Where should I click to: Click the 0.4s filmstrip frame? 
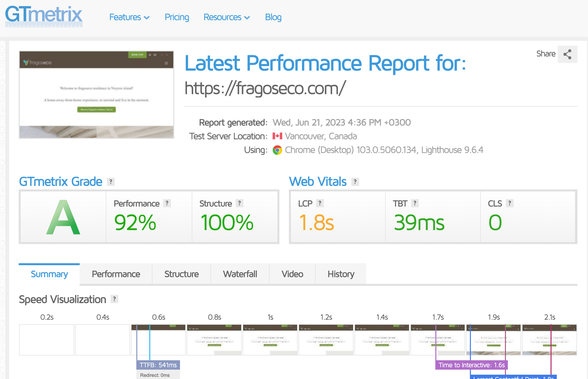point(102,340)
